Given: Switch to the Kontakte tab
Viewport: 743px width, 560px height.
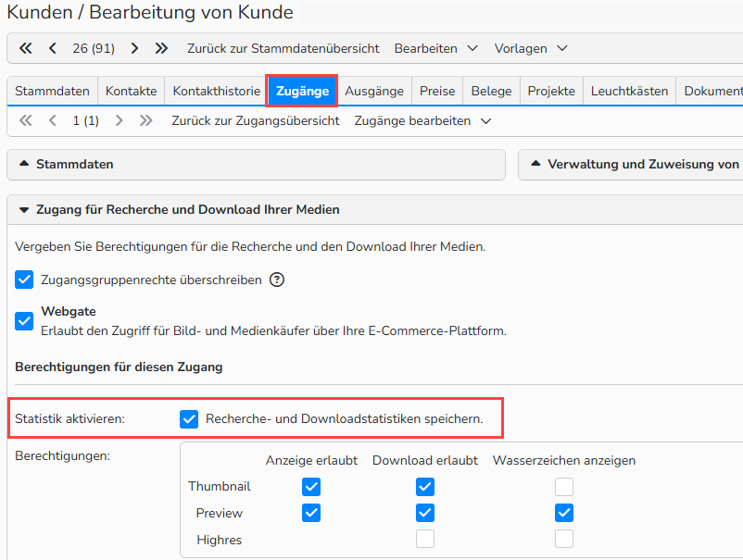Looking at the screenshot, I should pyautogui.click(x=132, y=91).
